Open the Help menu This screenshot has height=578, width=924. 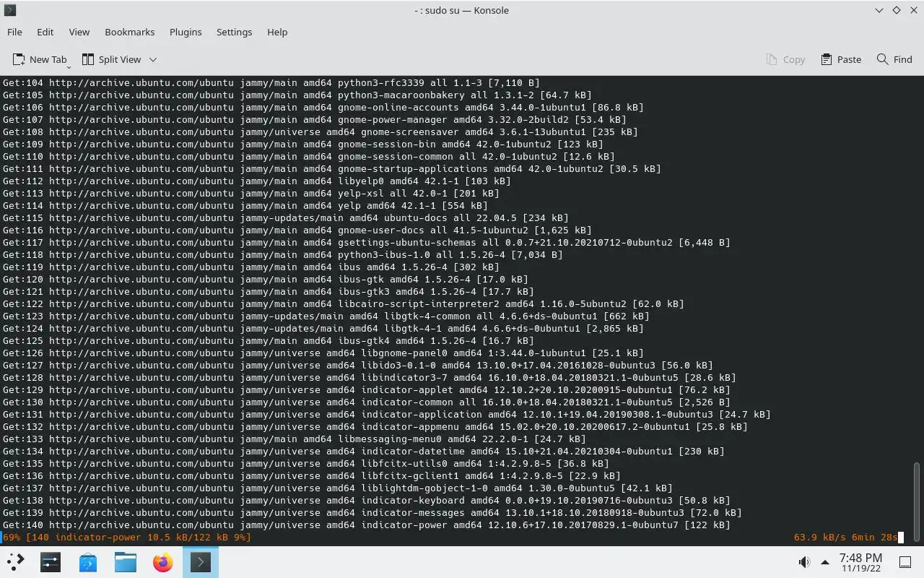click(277, 32)
